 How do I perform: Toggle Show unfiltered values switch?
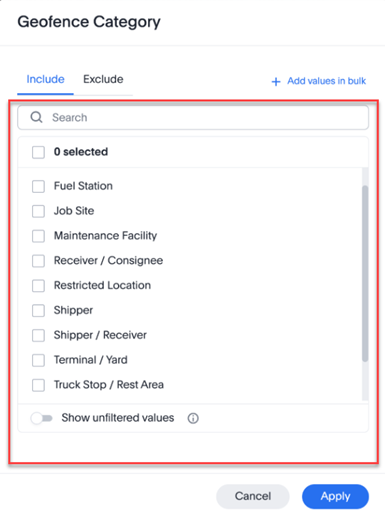42,418
